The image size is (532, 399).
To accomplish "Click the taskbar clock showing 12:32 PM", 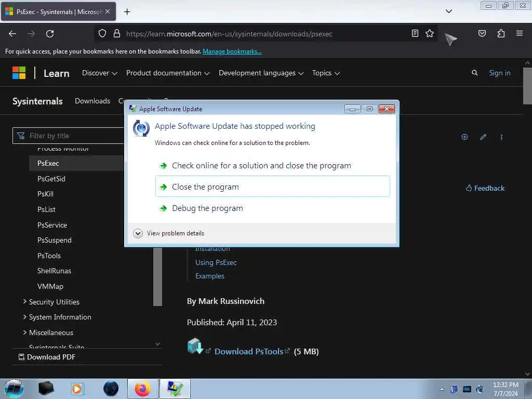I will pyautogui.click(x=506, y=389).
